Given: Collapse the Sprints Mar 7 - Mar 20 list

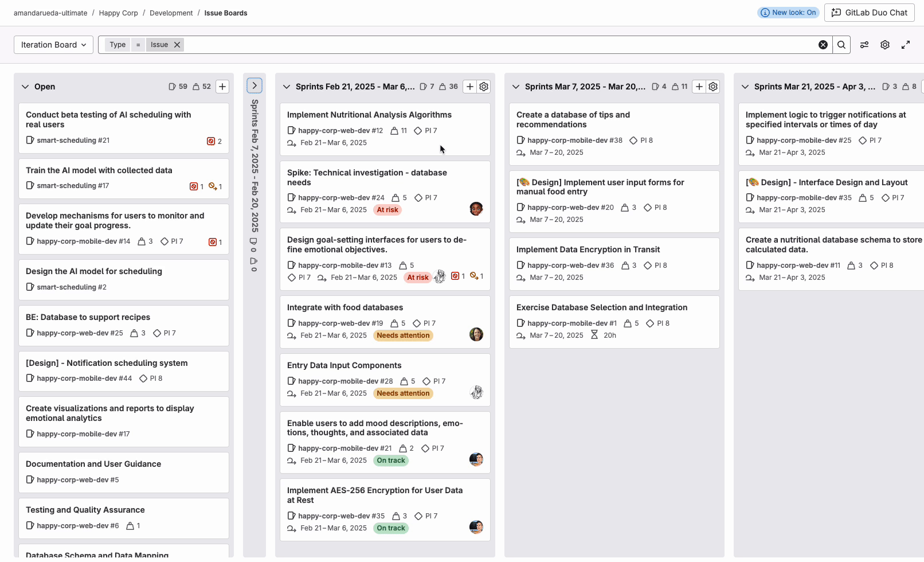Looking at the screenshot, I should click(516, 87).
